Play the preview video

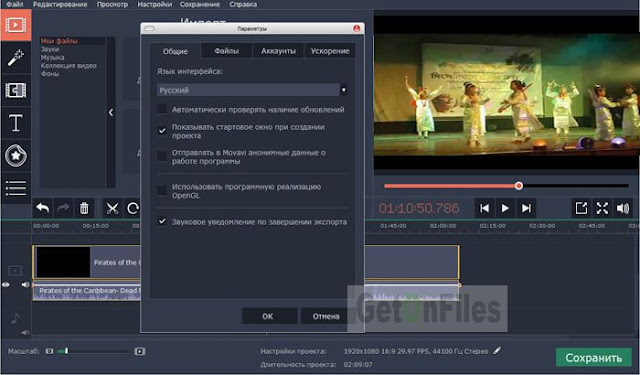505,209
